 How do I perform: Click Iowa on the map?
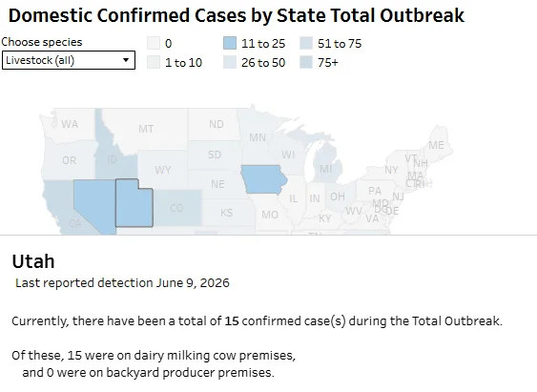tap(263, 179)
